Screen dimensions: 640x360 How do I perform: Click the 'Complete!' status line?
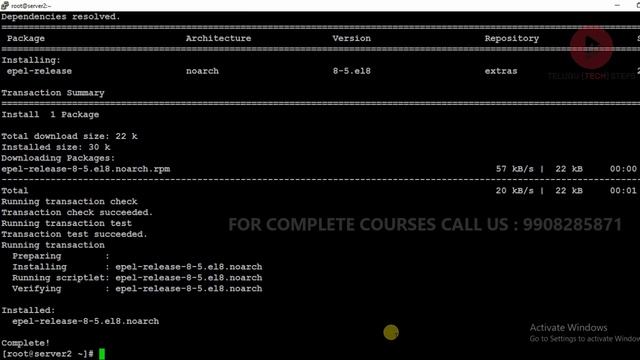click(25, 343)
